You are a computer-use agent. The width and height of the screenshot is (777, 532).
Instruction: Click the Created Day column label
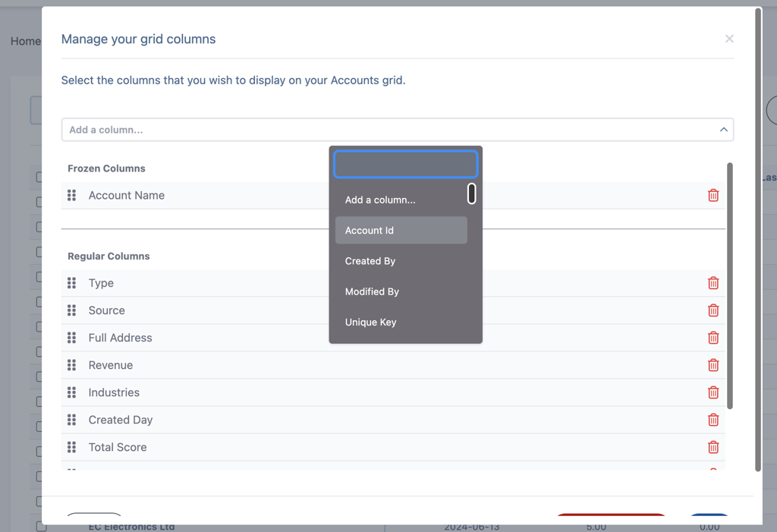click(121, 420)
